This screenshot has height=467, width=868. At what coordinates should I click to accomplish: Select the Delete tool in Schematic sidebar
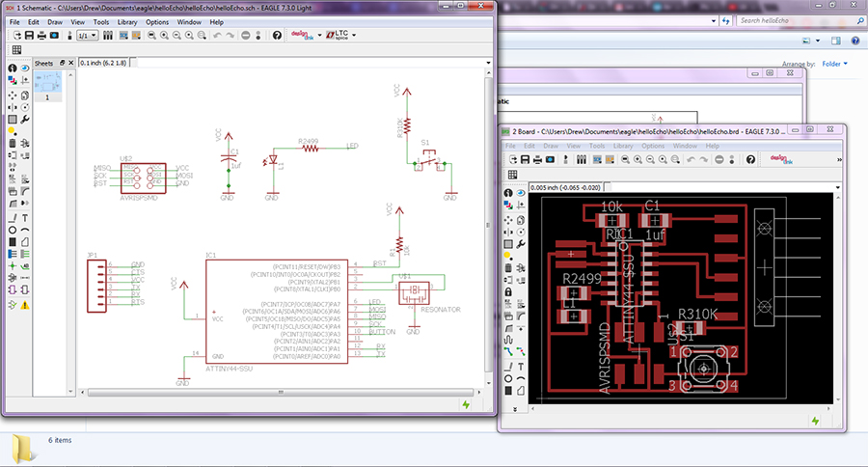coord(13,143)
